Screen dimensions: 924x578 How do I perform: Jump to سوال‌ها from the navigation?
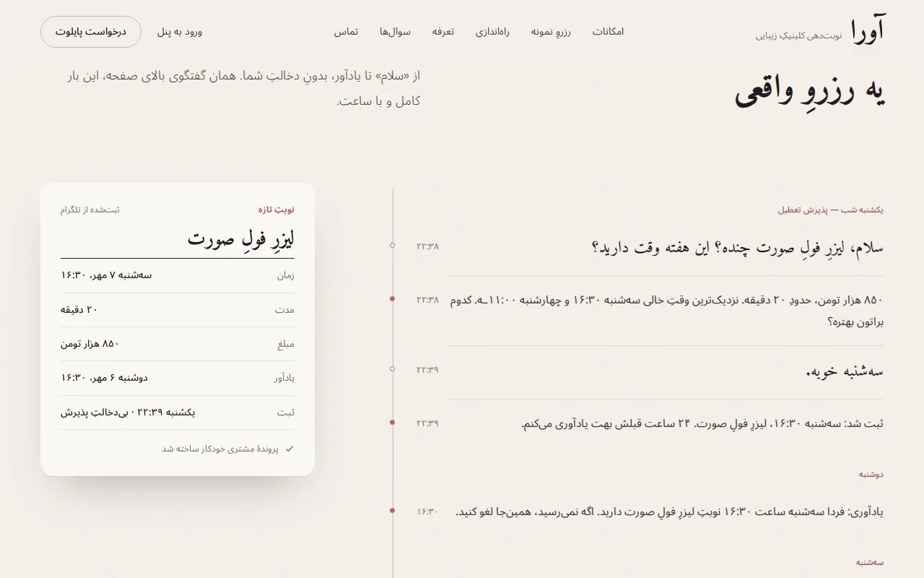coord(395,32)
